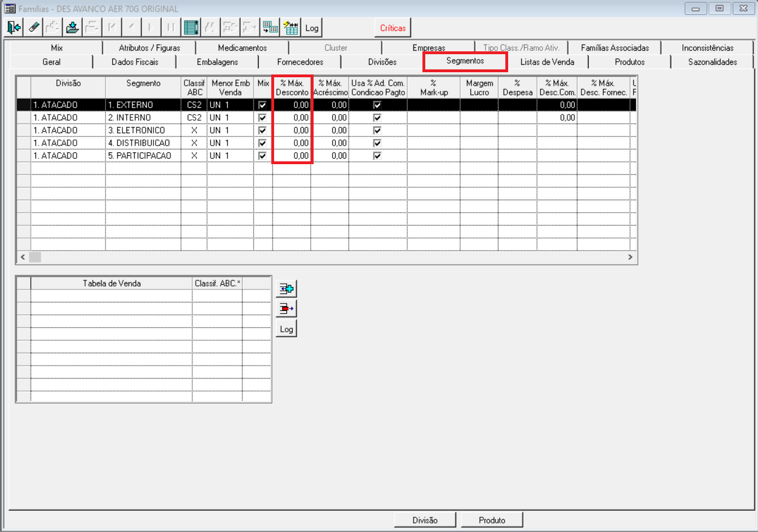Image resolution: width=758 pixels, height=532 pixels.
Task: Click % Máx. Desconto value for INTERNO
Action: coord(292,117)
